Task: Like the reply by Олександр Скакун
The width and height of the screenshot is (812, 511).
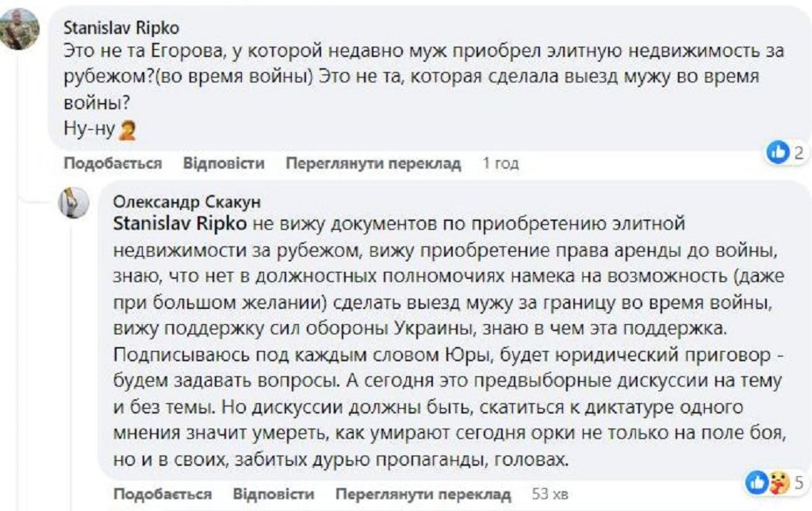Action: coord(163,494)
